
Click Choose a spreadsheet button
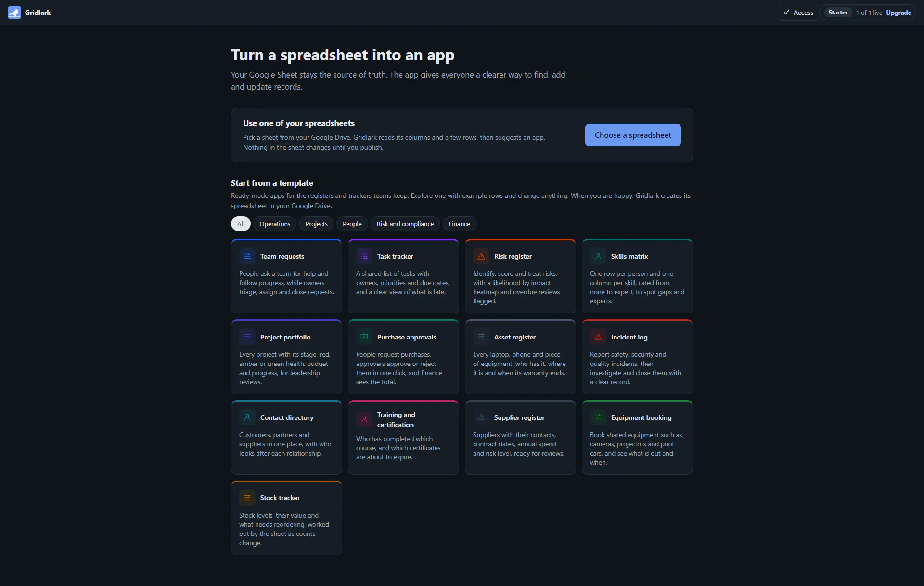(x=633, y=135)
